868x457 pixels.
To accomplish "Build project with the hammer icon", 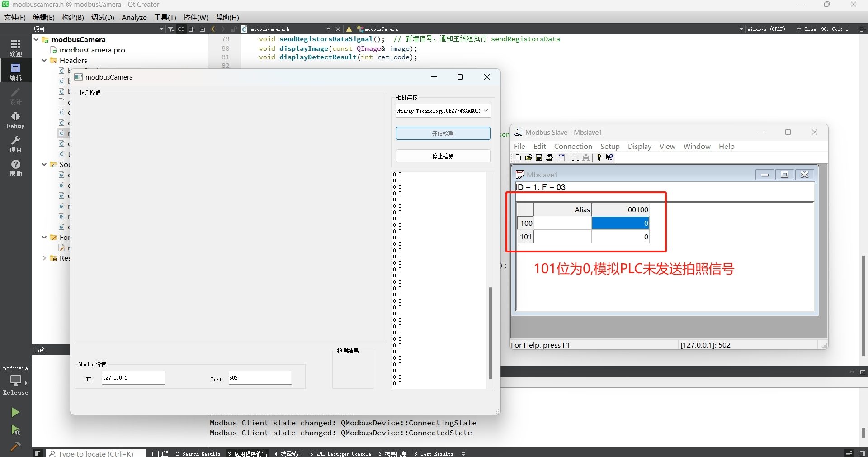I will click(15, 447).
